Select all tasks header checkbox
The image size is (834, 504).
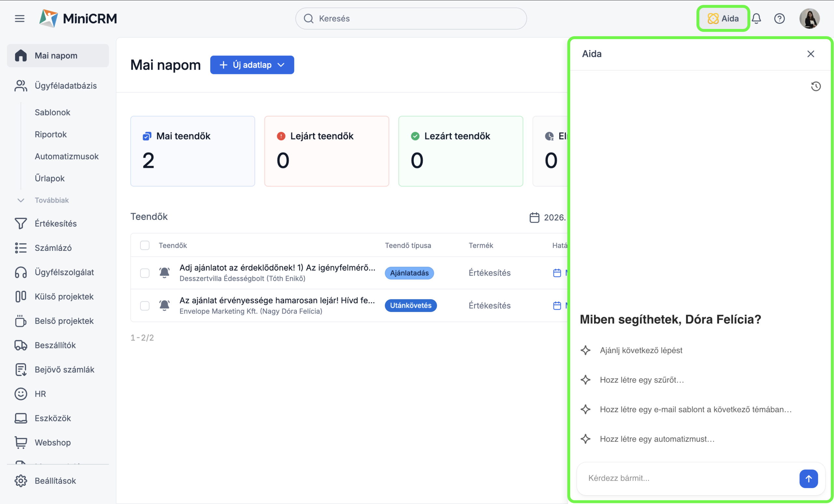pyautogui.click(x=145, y=245)
